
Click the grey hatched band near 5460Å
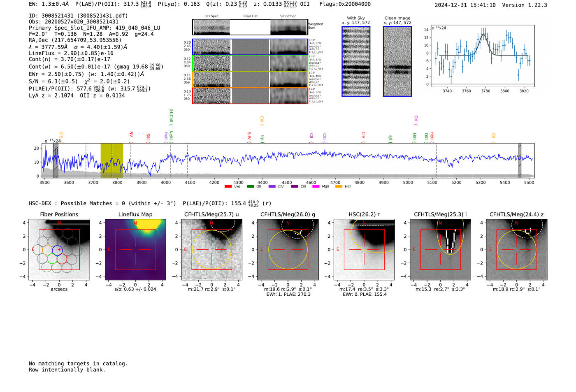(520, 160)
